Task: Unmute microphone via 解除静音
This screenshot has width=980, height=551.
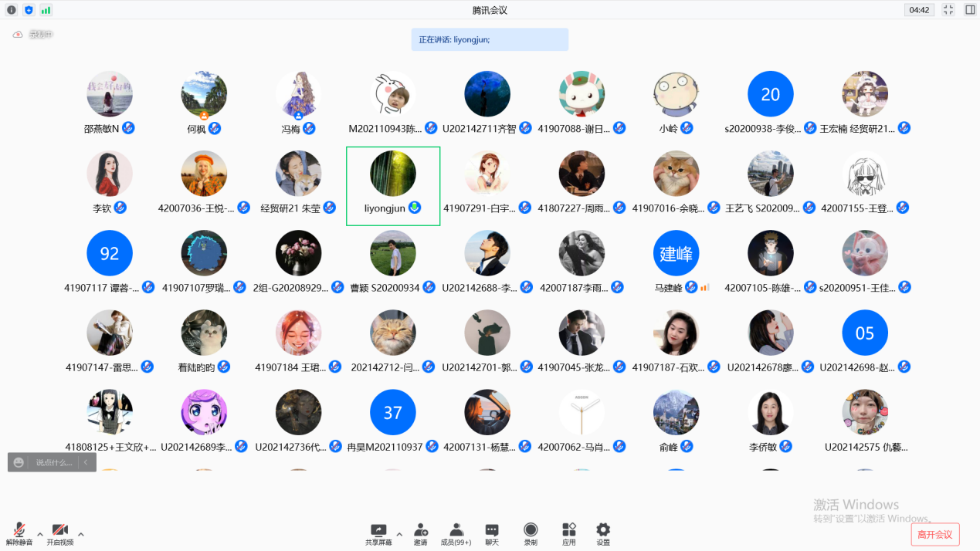Action: point(19,532)
